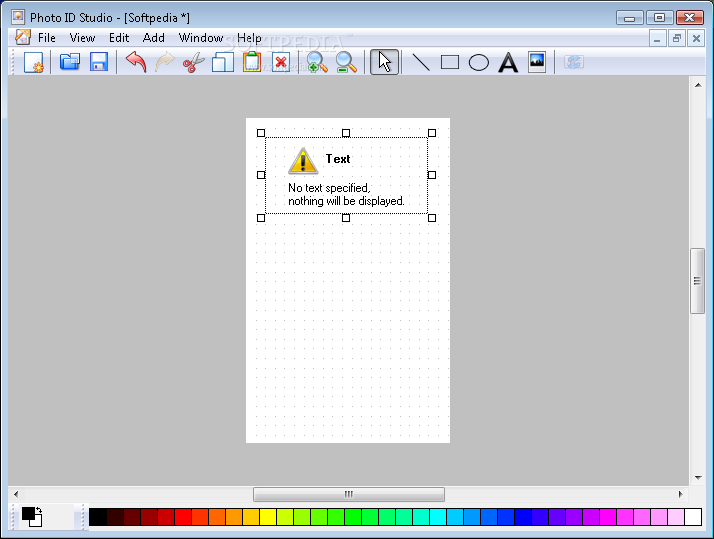Image resolution: width=714 pixels, height=539 pixels.
Task: Undo the last action with the red arrow
Action: pyautogui.click(x=136, y=62)
